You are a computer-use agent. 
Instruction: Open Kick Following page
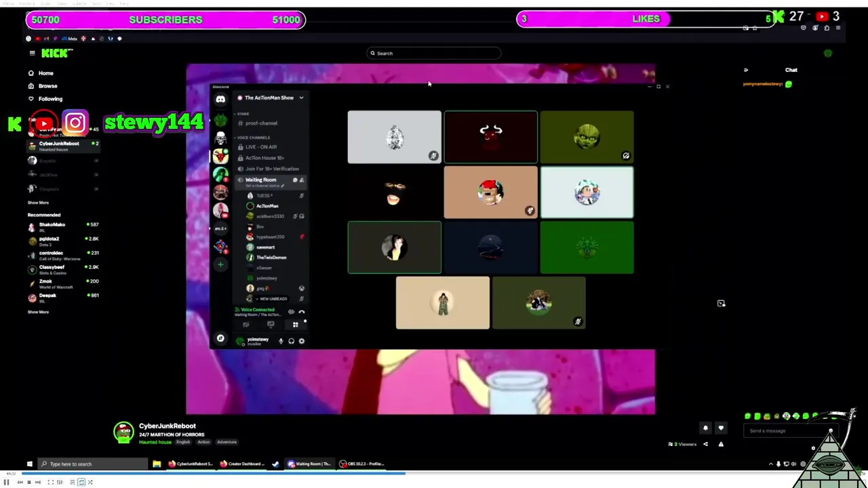click(45, 99)
